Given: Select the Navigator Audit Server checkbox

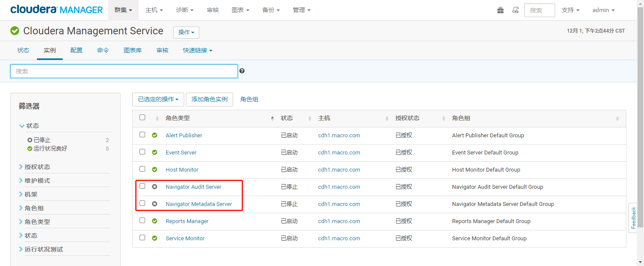Looking at the screenshot, I should pos(143,186).
